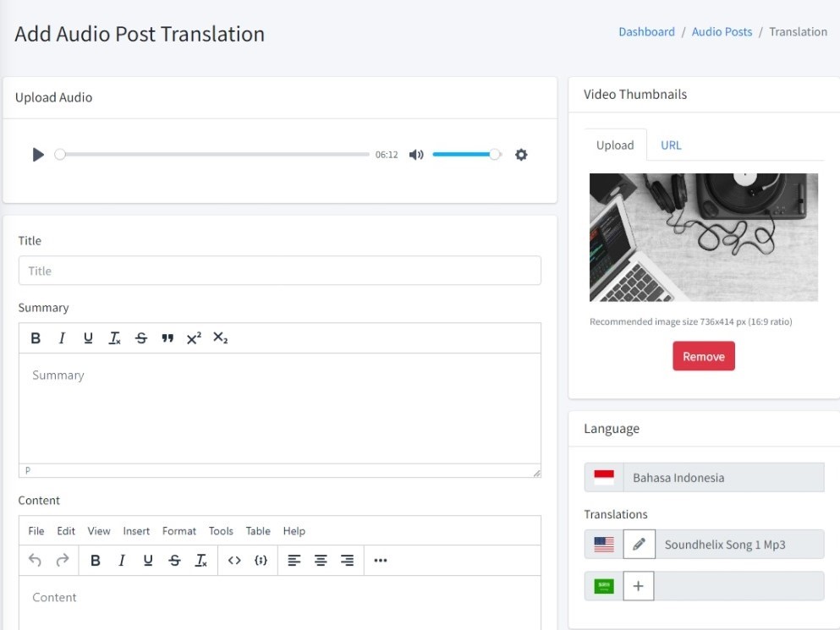840x630 pixels.
Task: Toggle superscript in Summary editor
Action: click(194, 338)
